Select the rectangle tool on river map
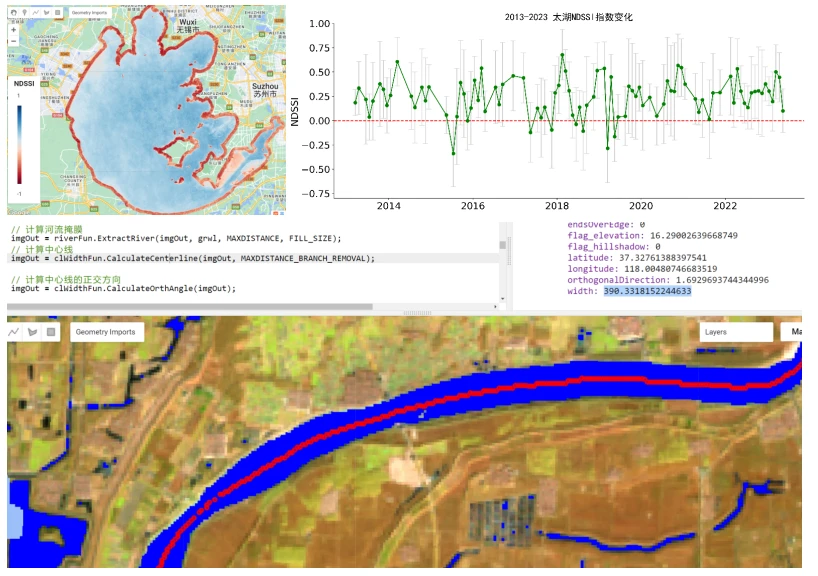The image size is (818, 576). pyautogui.click(x=51, y=332)
